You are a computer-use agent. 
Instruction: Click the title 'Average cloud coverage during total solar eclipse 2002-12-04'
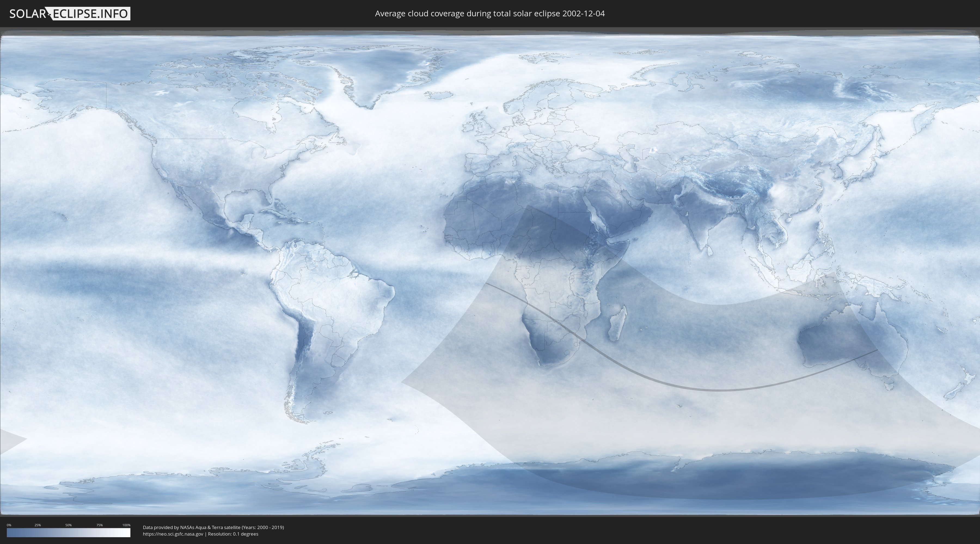click(x=490, y=14)
